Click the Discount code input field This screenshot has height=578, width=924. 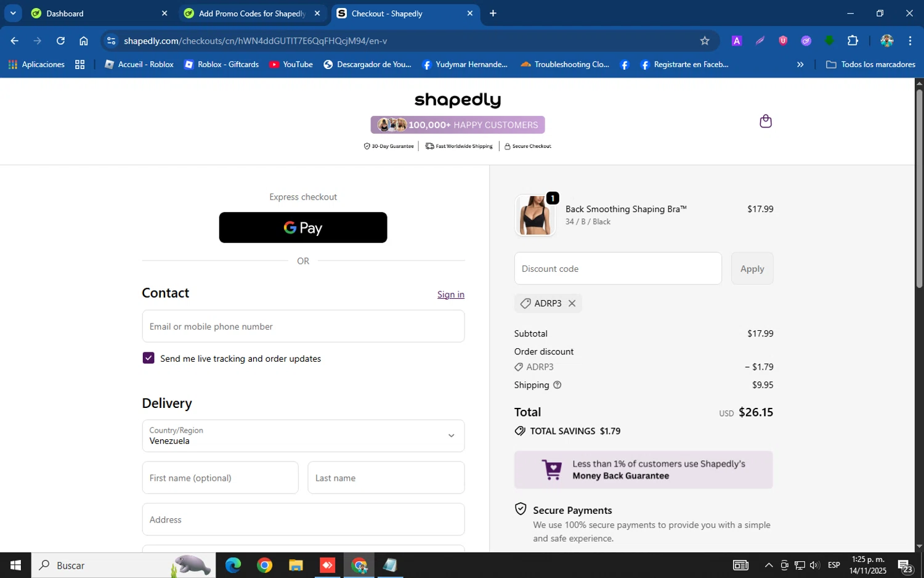click(x=618, y=269)
